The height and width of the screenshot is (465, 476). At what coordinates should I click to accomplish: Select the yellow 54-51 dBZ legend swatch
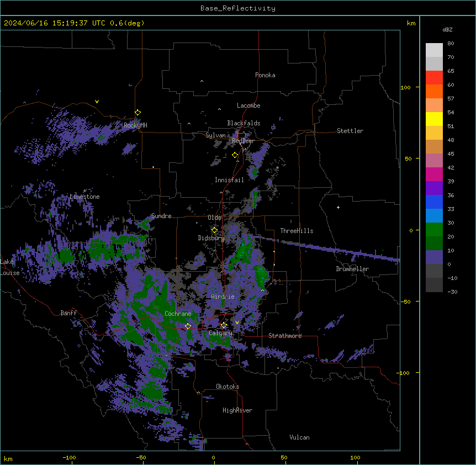click(x=434, y=119)
